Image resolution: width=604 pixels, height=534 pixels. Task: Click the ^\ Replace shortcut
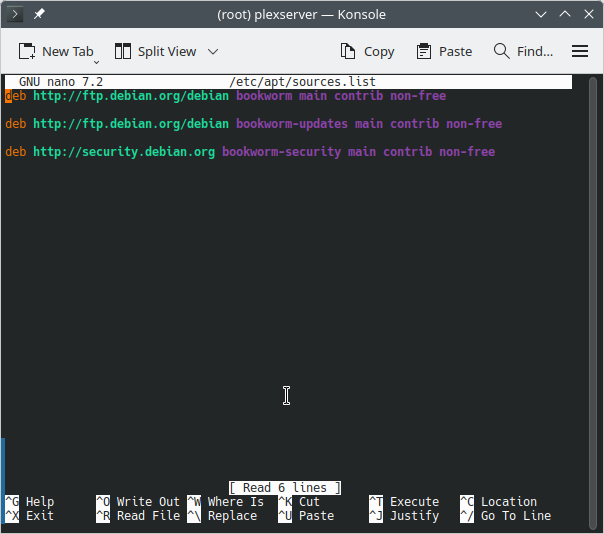click(222, 516)
